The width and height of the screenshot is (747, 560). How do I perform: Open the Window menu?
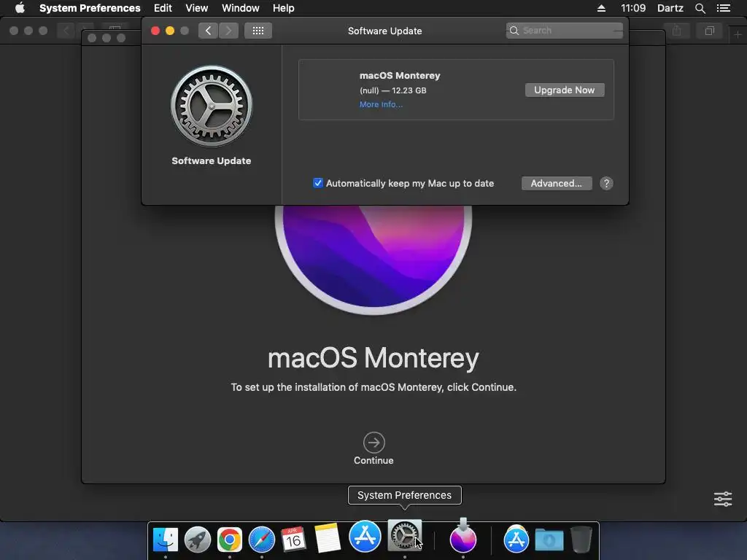click(x=241, y=8)
